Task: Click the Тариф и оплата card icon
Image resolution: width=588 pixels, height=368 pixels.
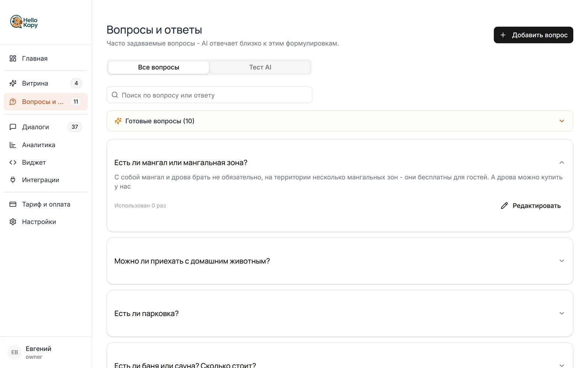Action: [x=13, y=204]
